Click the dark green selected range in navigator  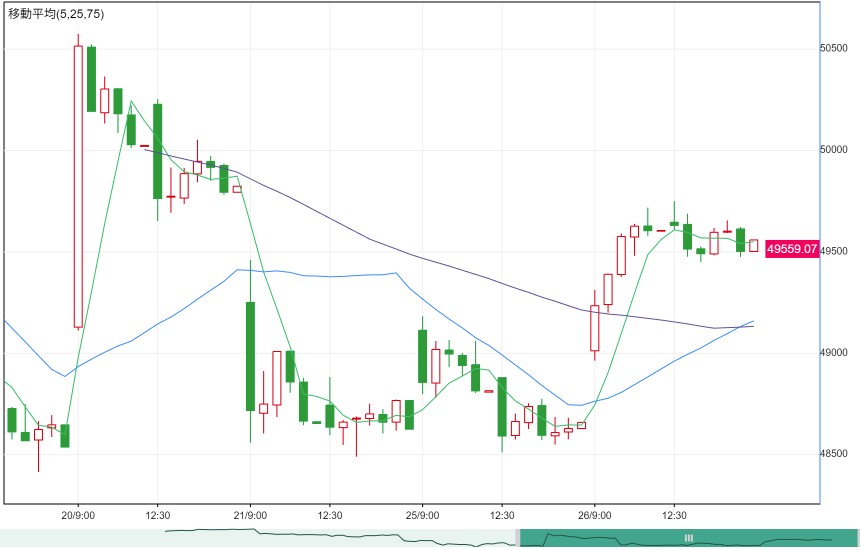coord(689,538)
